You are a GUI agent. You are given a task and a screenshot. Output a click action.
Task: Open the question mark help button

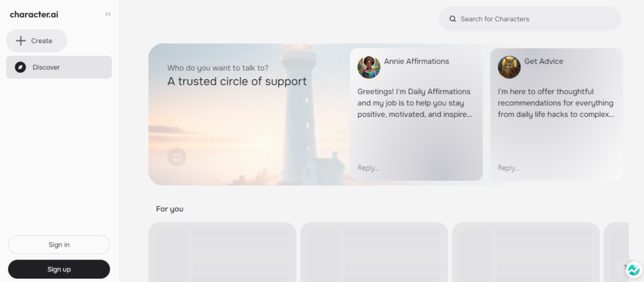[625, 267]
